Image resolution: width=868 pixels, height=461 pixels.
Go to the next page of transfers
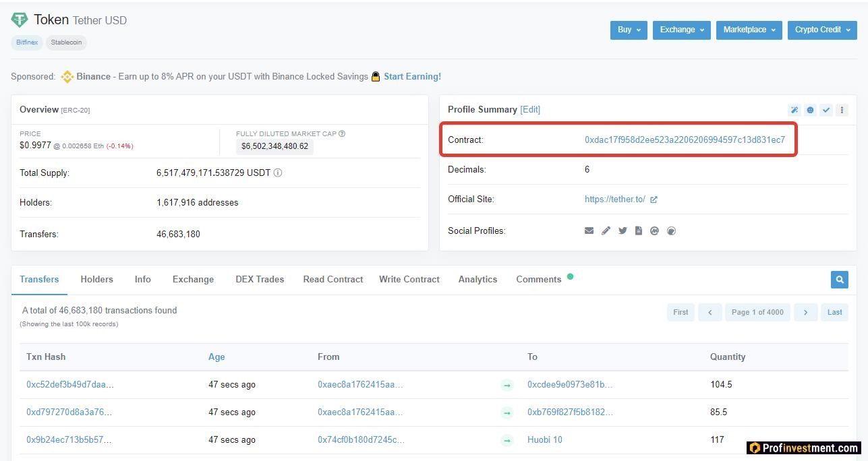click(x=805, y=312)
